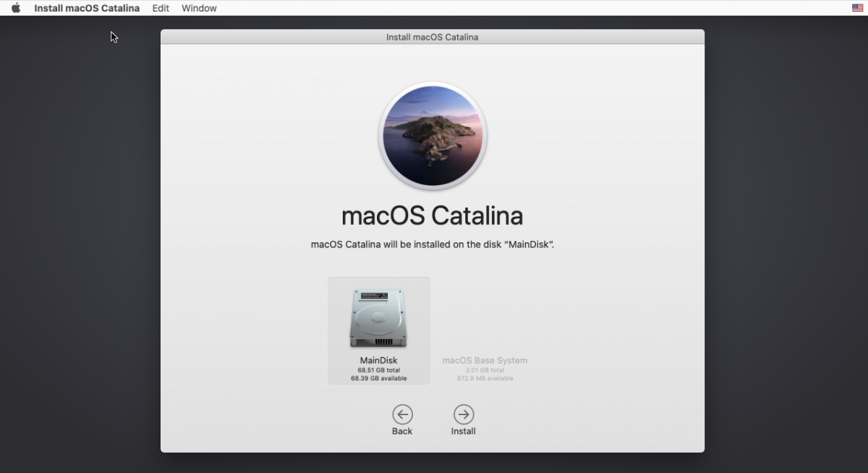This screenshot has width=868, height=473.
Task: Click the US flag input source icon
Action: [x=857, y=8]
